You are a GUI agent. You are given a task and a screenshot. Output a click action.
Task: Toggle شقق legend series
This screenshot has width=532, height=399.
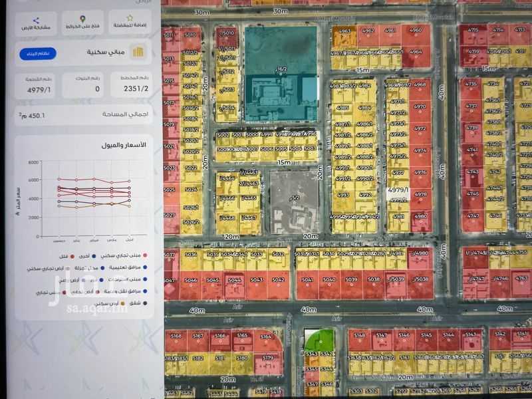(138, 303)
